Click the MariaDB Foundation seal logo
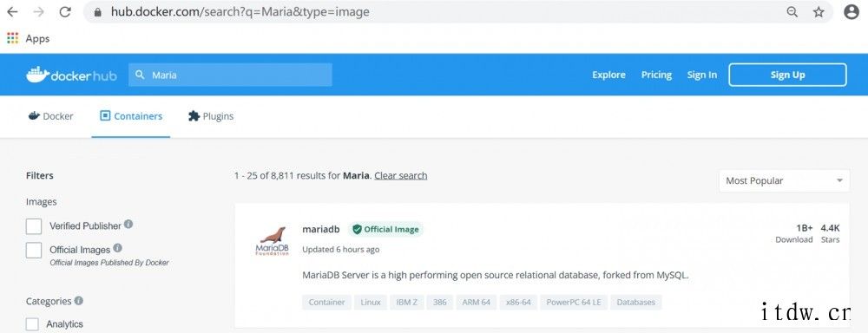 (x=272, y=241)
